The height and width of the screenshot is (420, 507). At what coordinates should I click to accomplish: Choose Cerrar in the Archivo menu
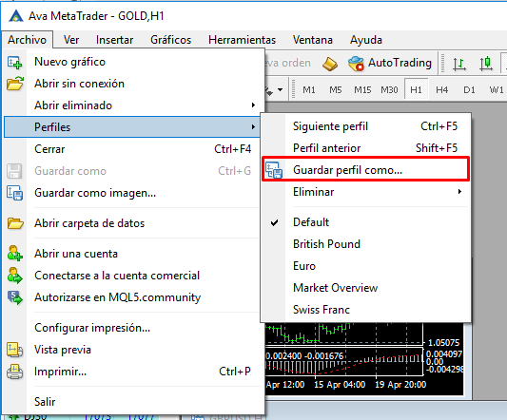coord(133,149)
